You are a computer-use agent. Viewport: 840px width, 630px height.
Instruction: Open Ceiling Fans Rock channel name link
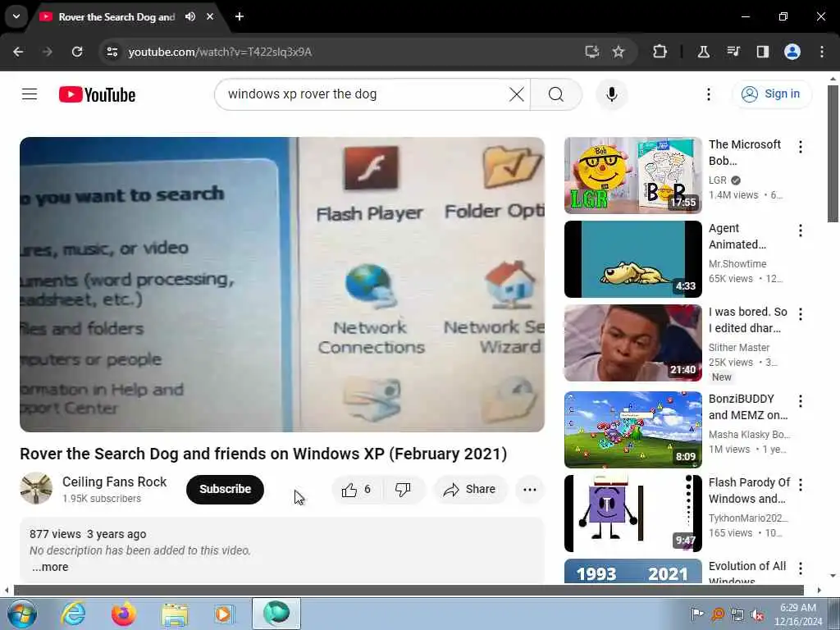pyautogui.click(x=115, y=482)
